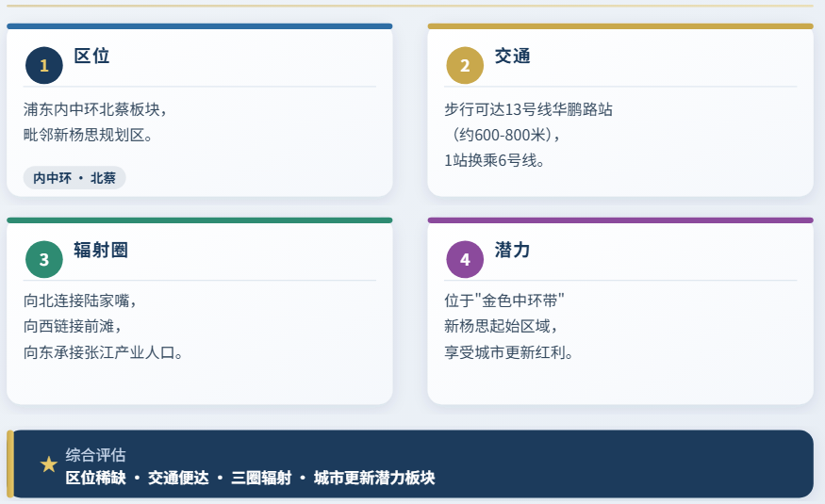Click the 区位 card heading

point(91,56)
